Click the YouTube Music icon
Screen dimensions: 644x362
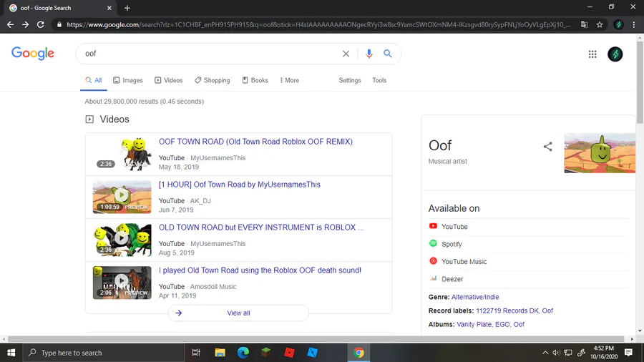[x=433, y=261]
